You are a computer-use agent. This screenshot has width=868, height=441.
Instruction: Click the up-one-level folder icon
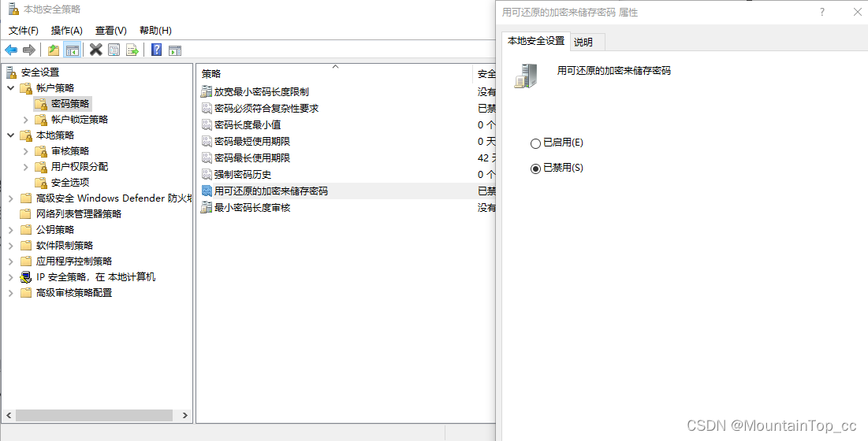pyautogui.click(x=54, y=50)
